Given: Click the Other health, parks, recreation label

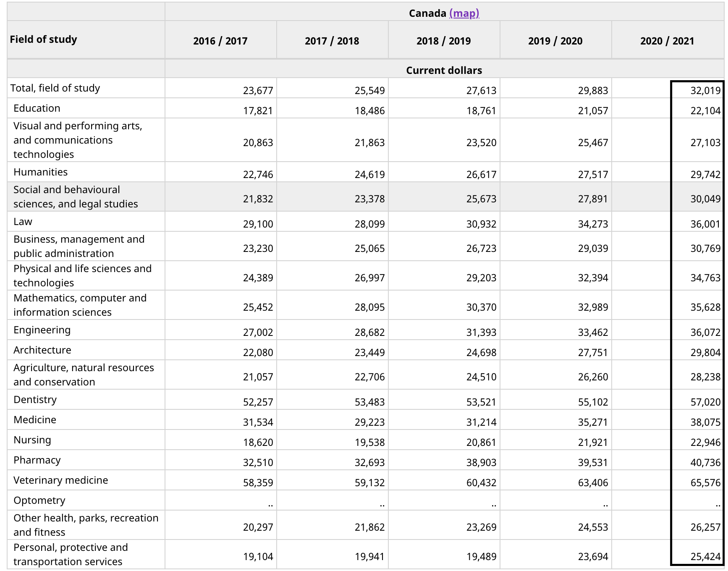Looking at the screenshot, I should pos(86,525).
